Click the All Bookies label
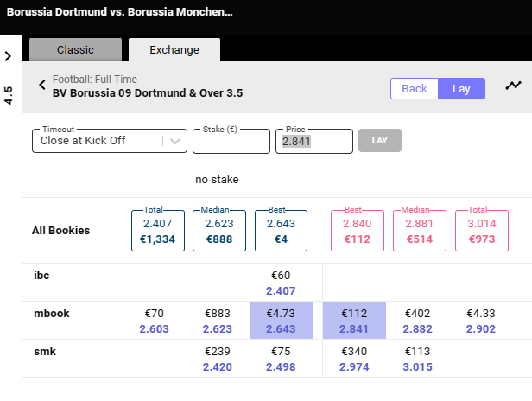532x401 pixels. (x=60, y=230)
